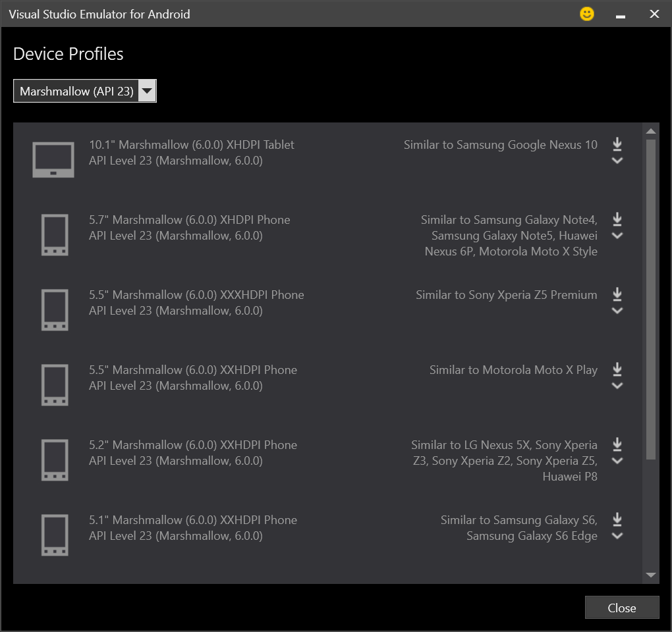Expand details for 5.7" XHDPI Phone
The width and height of the screenshot is (672, 632).
[x=617, y=236]
